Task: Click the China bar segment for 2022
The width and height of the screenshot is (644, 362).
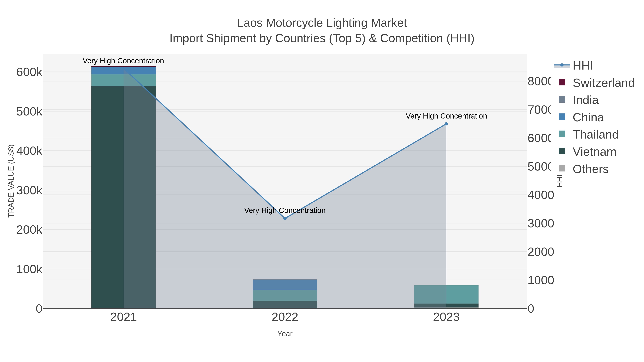Action: click(285, 285)
